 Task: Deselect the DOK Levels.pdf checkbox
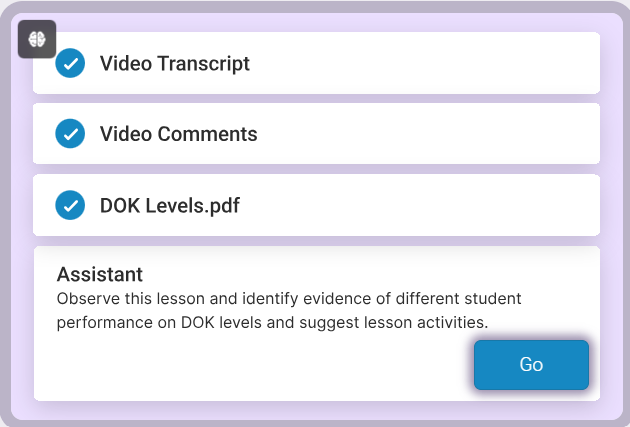coord(70,205)
